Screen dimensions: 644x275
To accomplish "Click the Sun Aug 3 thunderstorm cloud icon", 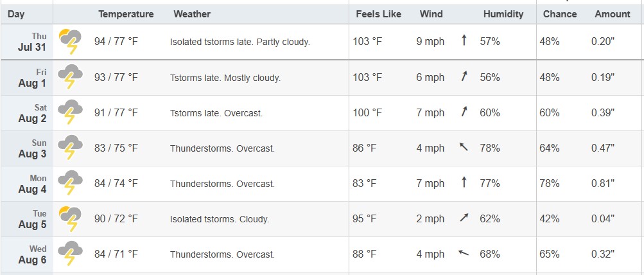I will [x=70, y=148].
